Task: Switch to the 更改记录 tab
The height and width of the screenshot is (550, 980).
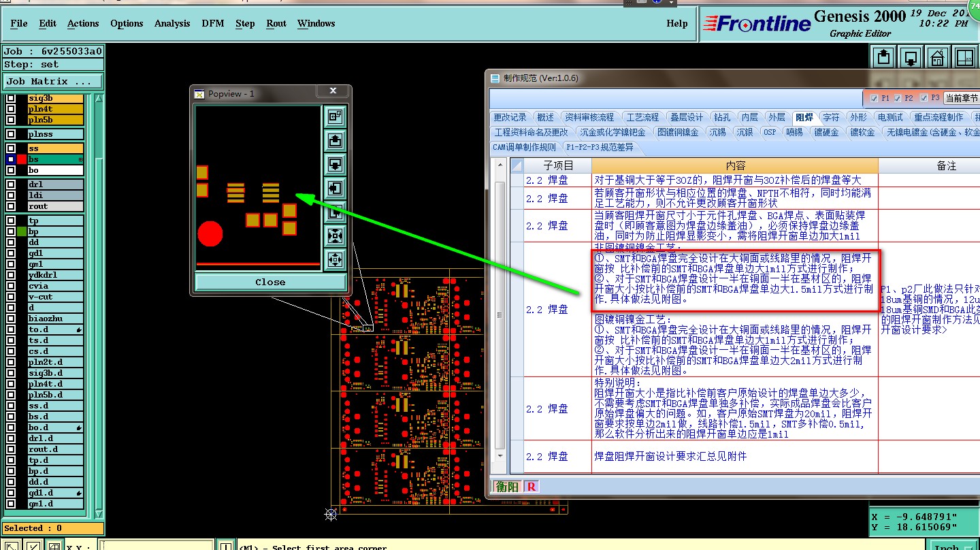Action: tap(510, 118)
